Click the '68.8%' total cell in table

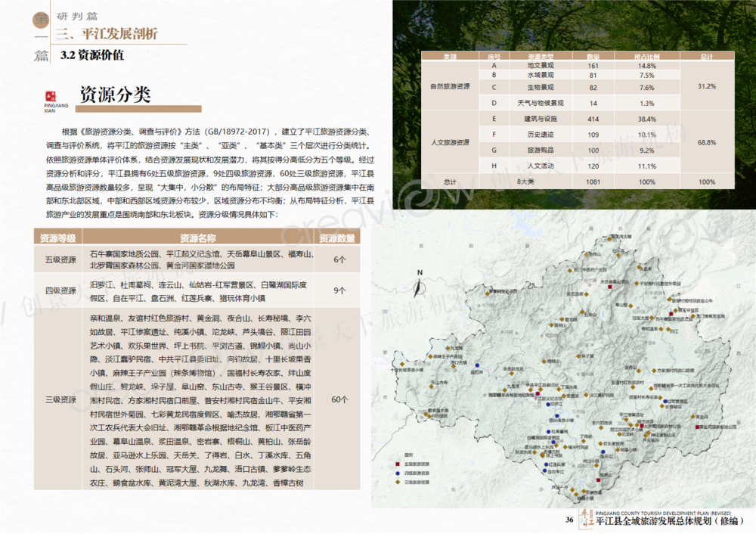click(706, 142)
